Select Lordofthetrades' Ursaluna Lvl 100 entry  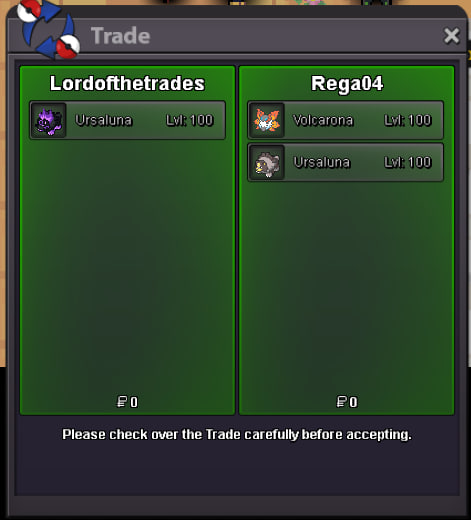click(x=127, y=120)
